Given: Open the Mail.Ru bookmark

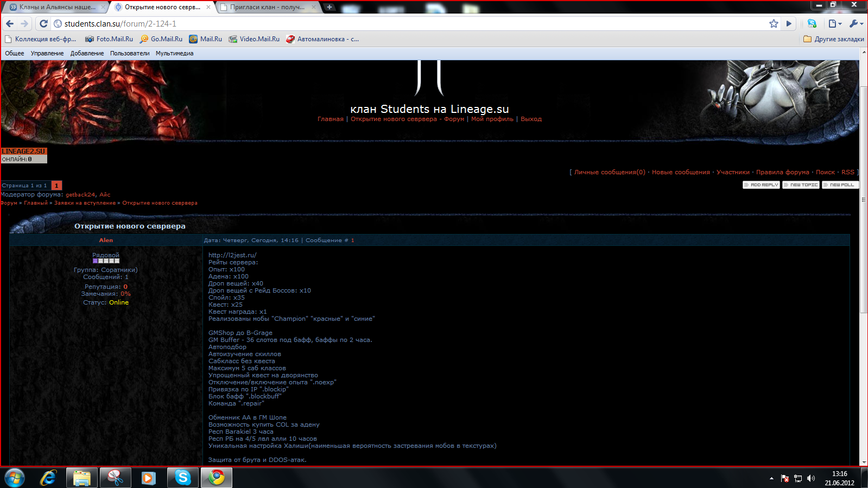Looking at the screenshot, I should click(206, 39).
